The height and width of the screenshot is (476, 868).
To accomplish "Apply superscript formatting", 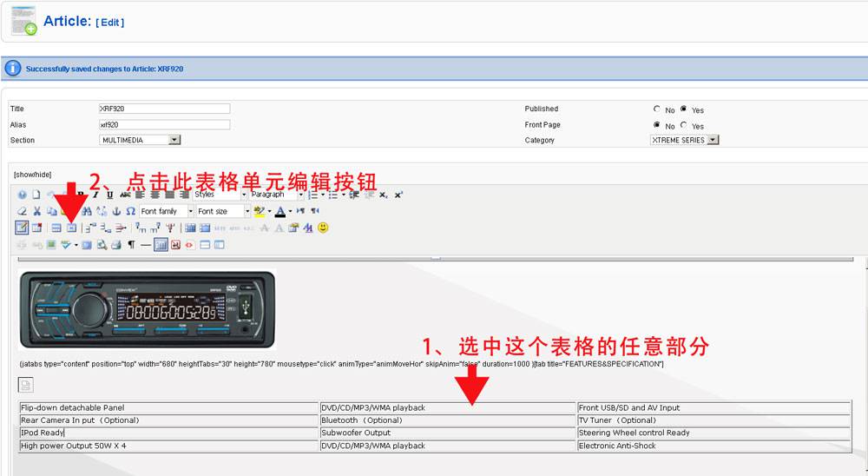I will (398, 195).
